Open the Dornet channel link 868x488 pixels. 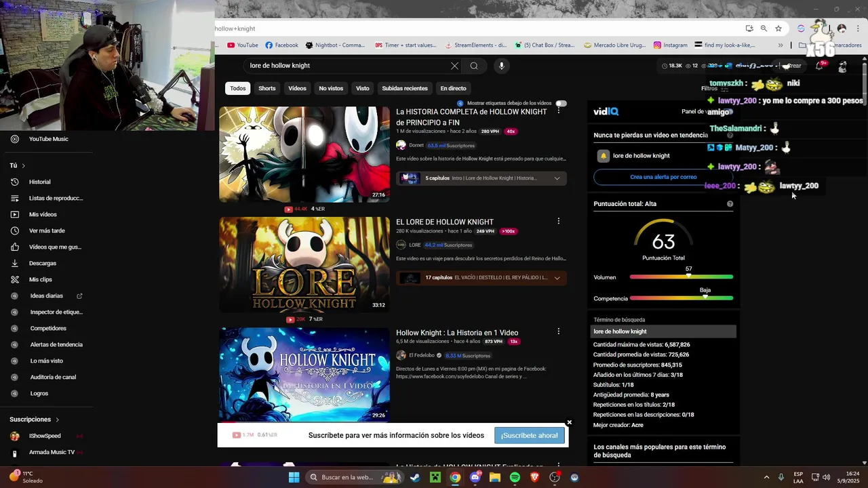coord(416,145)
